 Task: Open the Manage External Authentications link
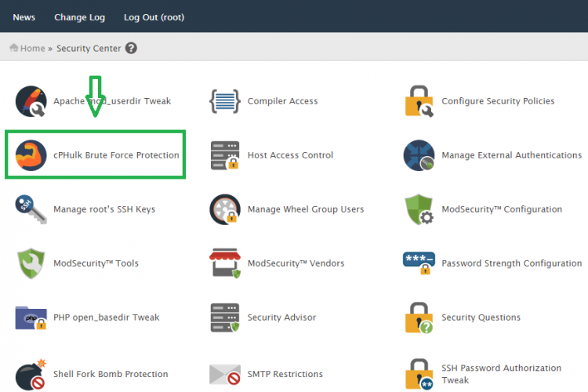coord(512,155)
